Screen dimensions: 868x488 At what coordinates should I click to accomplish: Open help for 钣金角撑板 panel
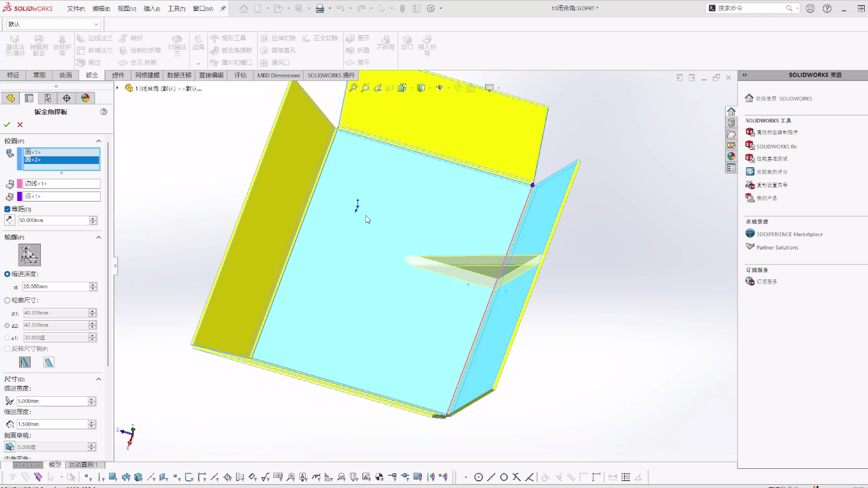(x=104, y=112)
